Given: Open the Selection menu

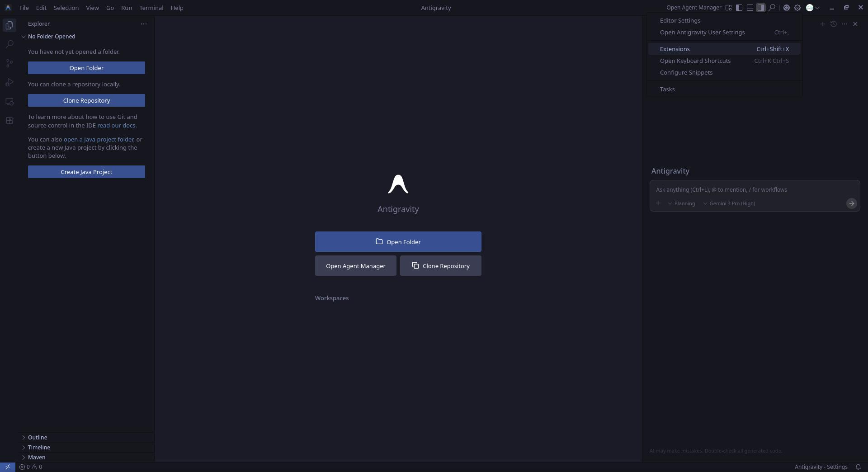Looking at the screenshot, I should (x=66, y=8).
